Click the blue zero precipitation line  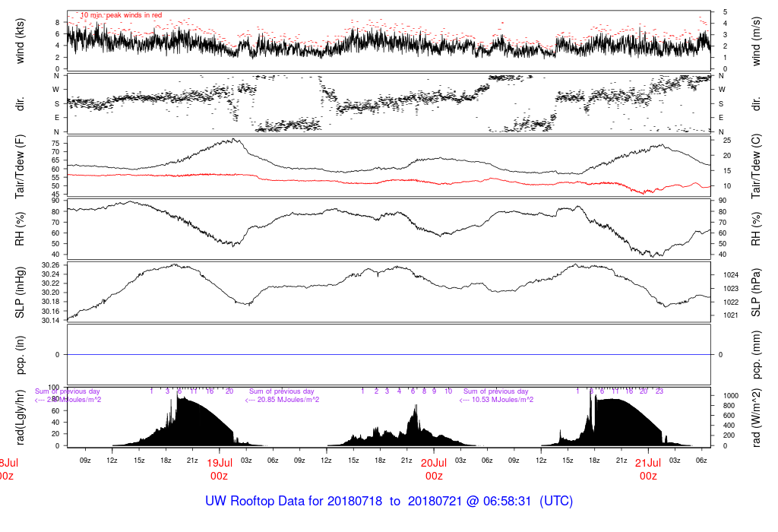(x=388, y=355)
